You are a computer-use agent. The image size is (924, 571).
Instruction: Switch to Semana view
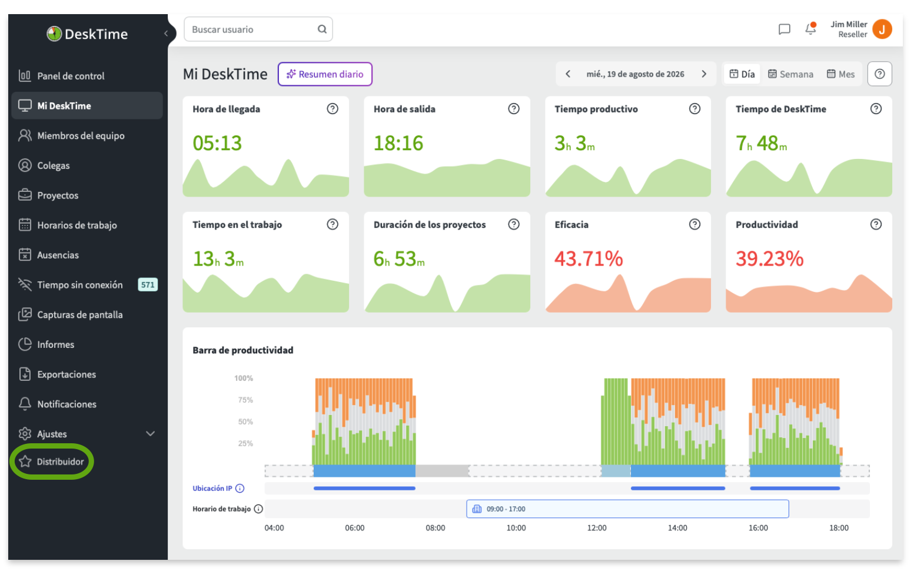coord(790,74)
